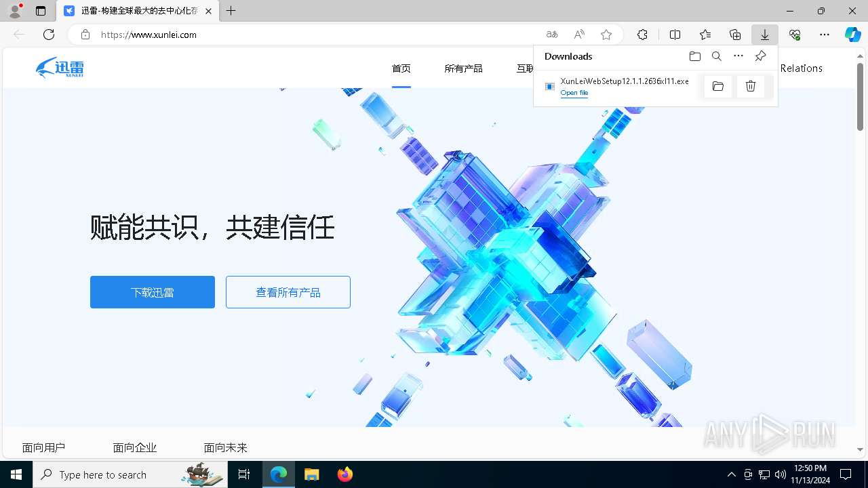Image resolution: width=868 pixels, height=488 pixels.
Task: Open downloads folder icon in Downloads header
Action: point(695,56)
